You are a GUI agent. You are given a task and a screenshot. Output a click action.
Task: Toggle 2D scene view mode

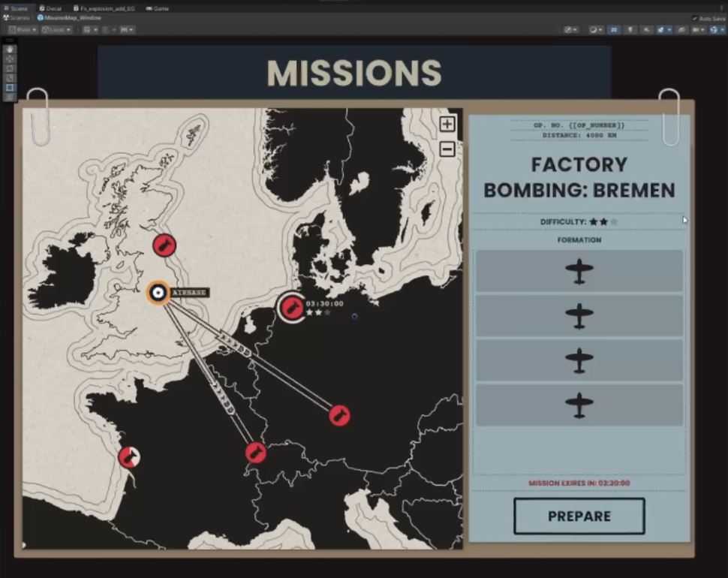coord(613,30)
